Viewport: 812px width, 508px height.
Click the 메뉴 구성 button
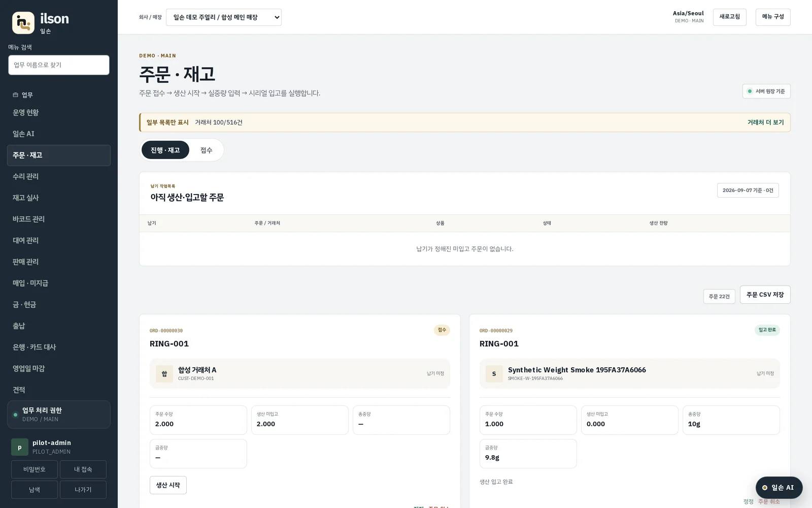click(773, 17)
